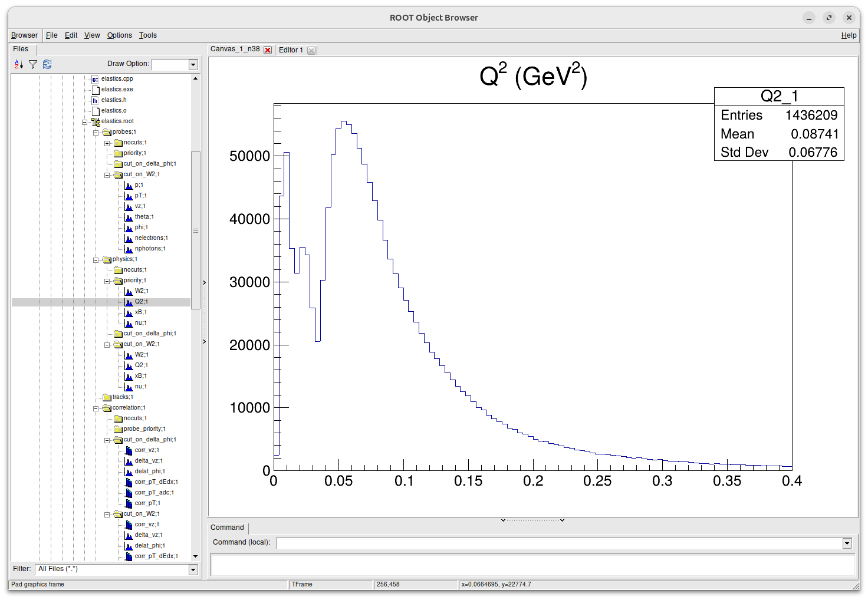Open the File menu
Screen dimensions: 868x600
click(x=52, y=35)
